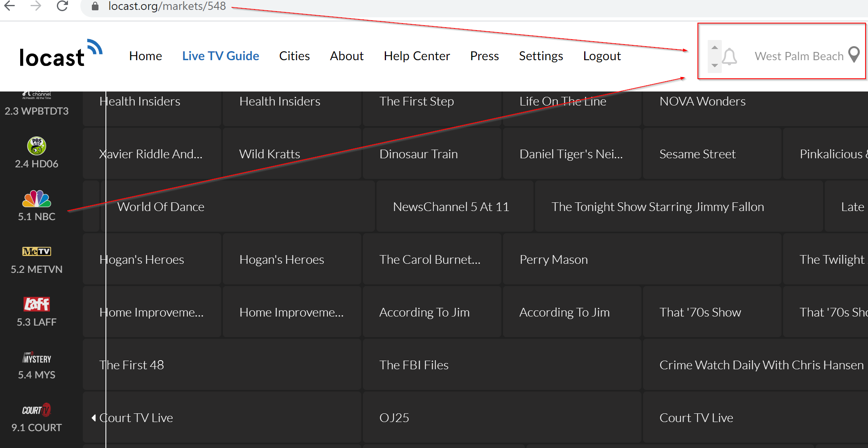Click the up arrow stepper near bell

715,47
